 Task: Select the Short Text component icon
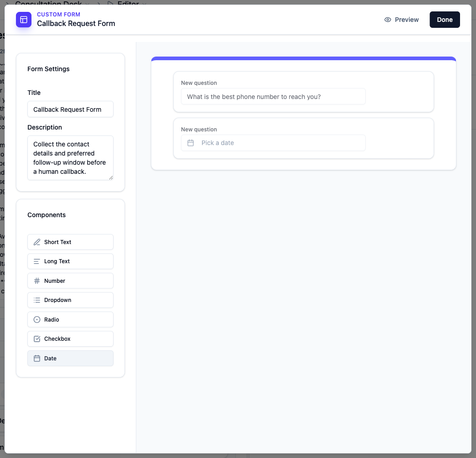coord(37,242)
